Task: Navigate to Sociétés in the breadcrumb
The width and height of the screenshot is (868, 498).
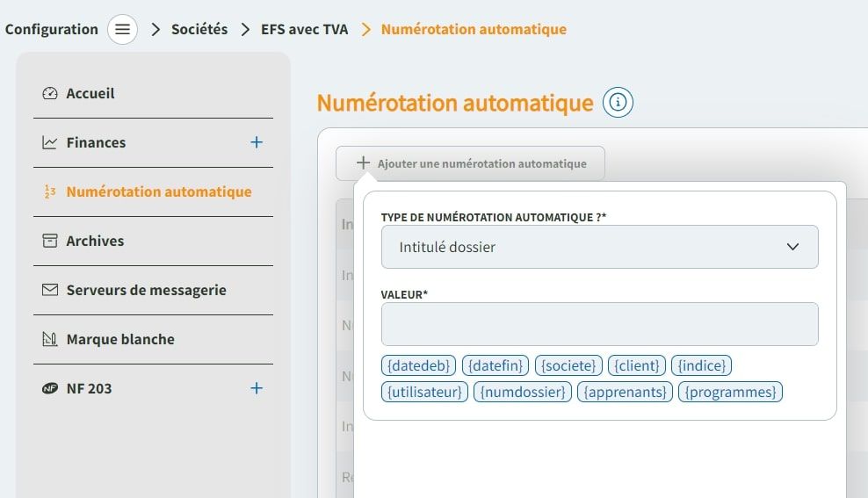Action: (x=199, y=30)
